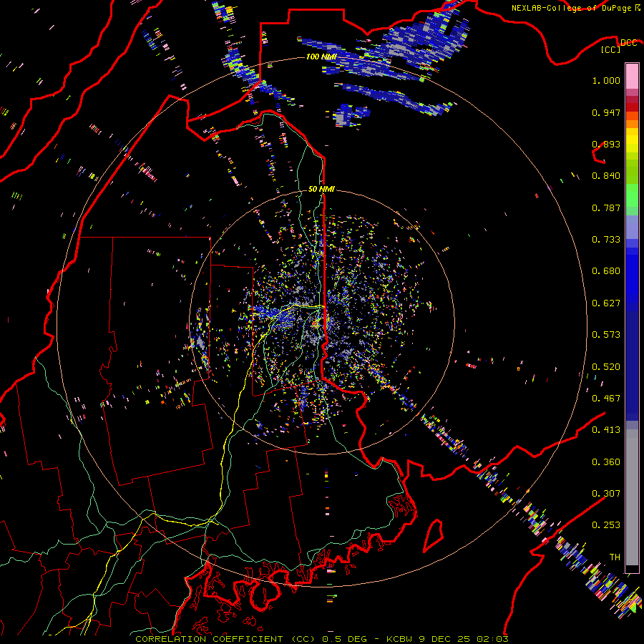The width and height of the screenshot is (644, 644).
Task: Click the TH threshold label
Action: click(615, 557)
